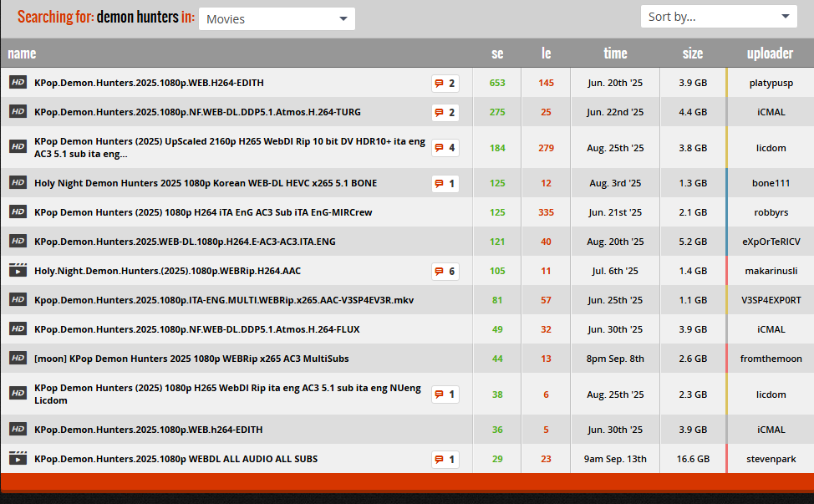Sort results by the se column header
Screen dimensions: 814x504
coord(497,53)
